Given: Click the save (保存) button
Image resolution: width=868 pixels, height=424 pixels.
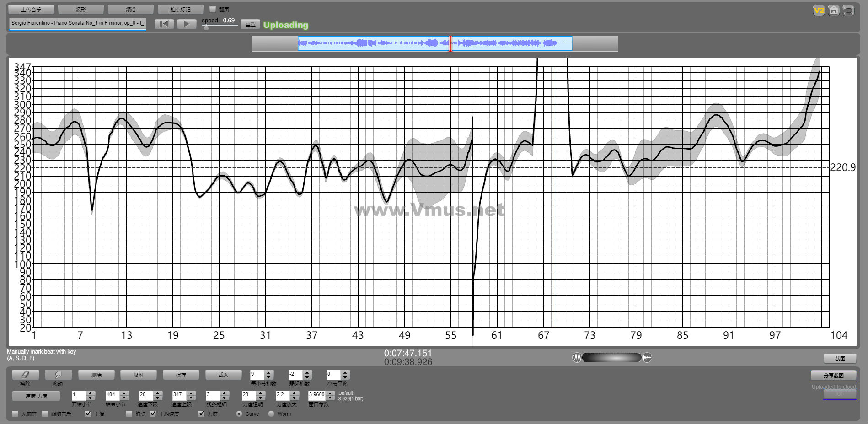Looking at the screenshot, I should point(181,375).
